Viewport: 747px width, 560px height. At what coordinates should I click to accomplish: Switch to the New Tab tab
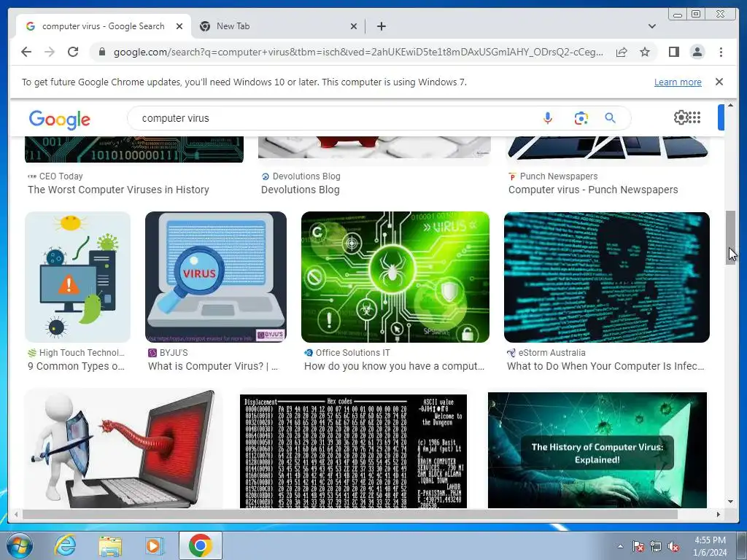pyautogui.click(x=278, y=26)
